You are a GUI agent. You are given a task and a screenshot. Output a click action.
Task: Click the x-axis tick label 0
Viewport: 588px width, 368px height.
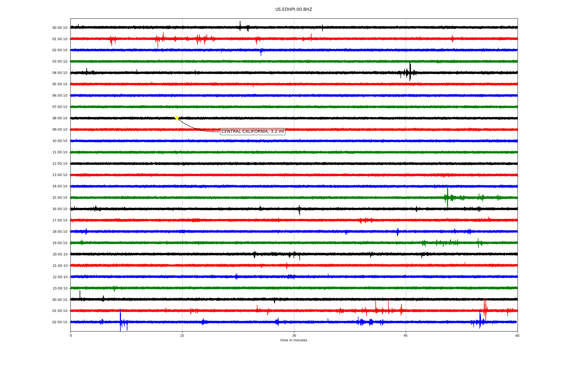pyautogui.click(x=71, y=335)
